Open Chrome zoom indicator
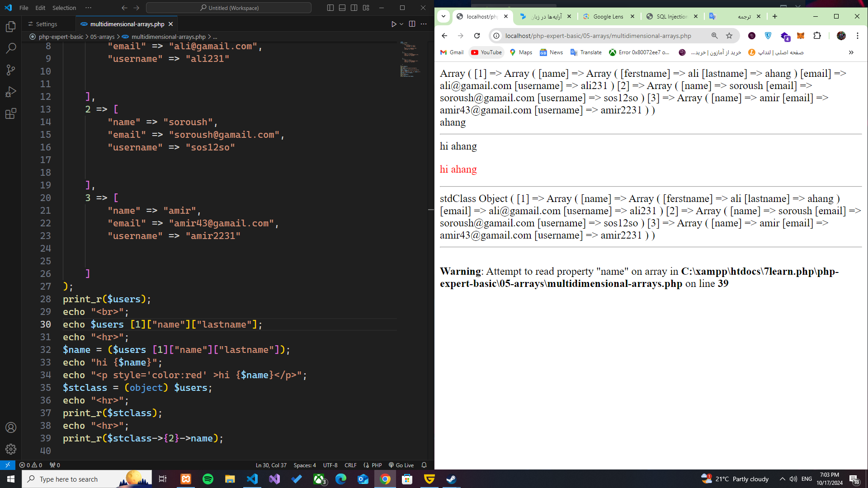 click(x=715, y=36)
